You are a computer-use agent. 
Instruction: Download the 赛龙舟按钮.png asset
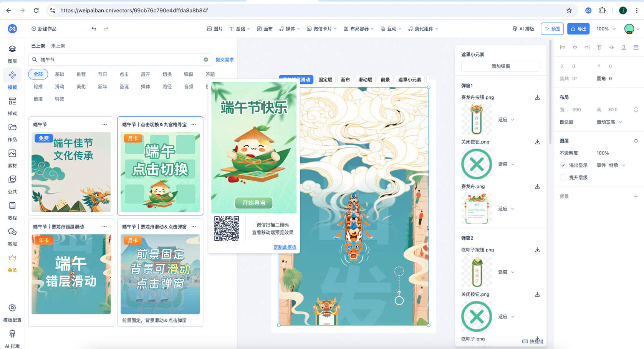coord(537,98)
